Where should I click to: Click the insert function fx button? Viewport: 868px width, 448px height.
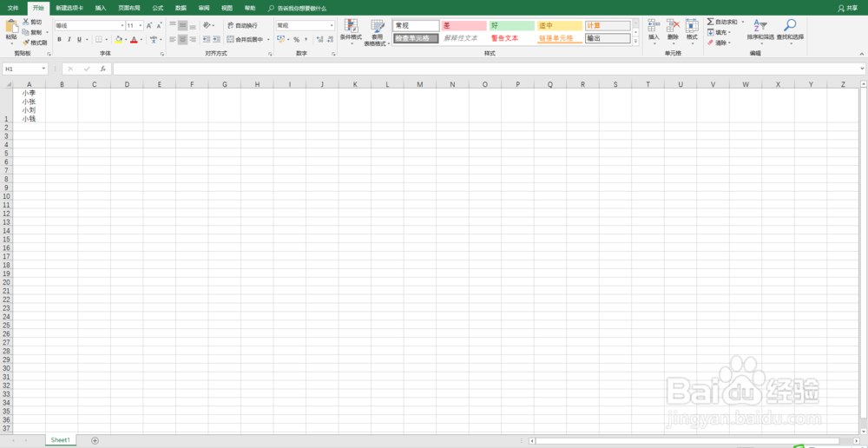(103, 69)
